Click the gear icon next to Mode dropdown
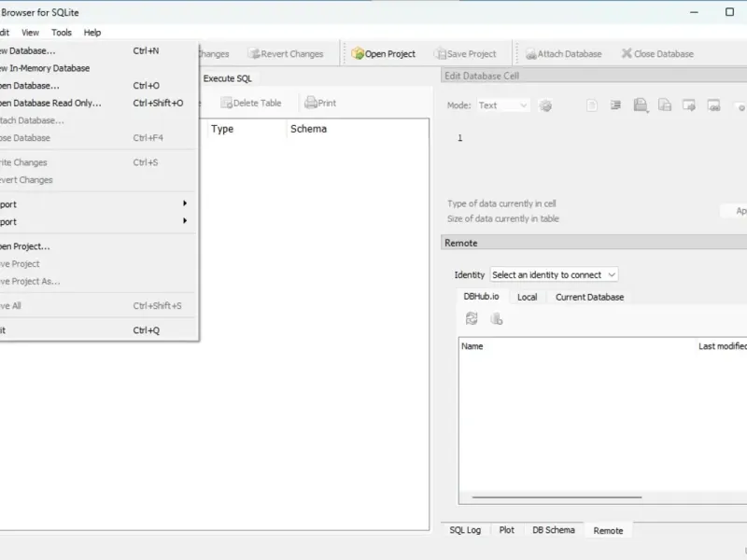 tap(545, 105)
